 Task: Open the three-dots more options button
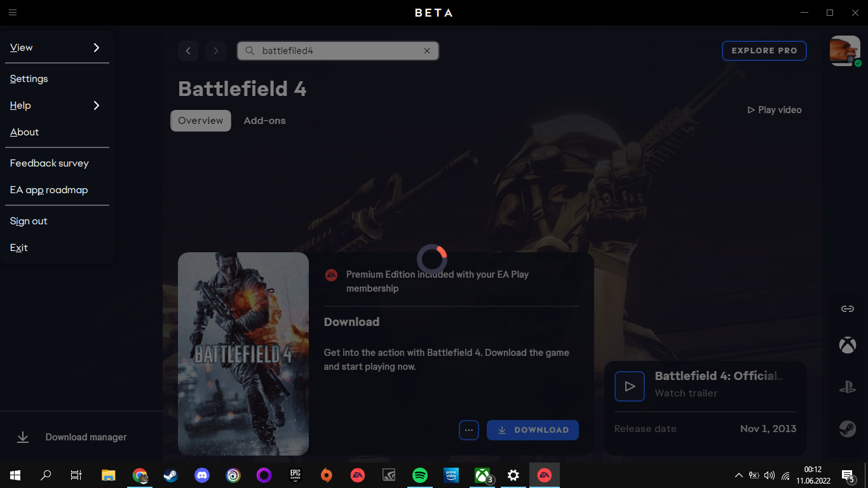(x=469, y=430)
